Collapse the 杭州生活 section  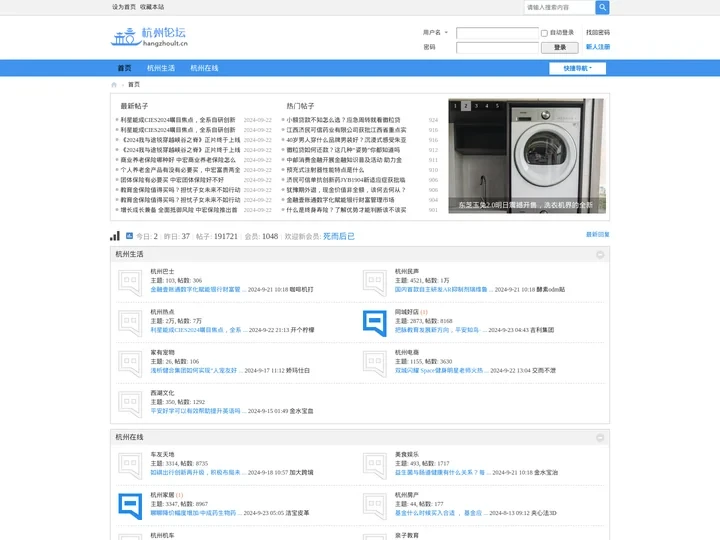[600, 254]
